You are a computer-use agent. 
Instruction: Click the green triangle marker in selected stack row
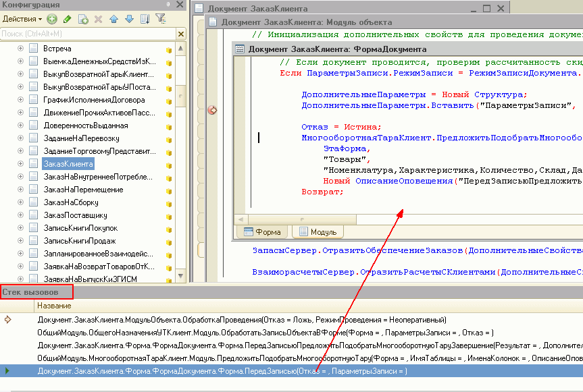7,370
